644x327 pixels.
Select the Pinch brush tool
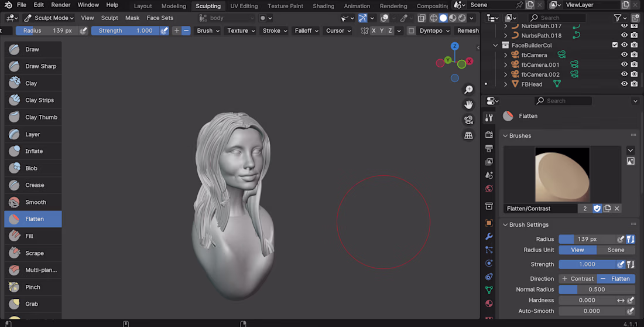coord(33,287)
